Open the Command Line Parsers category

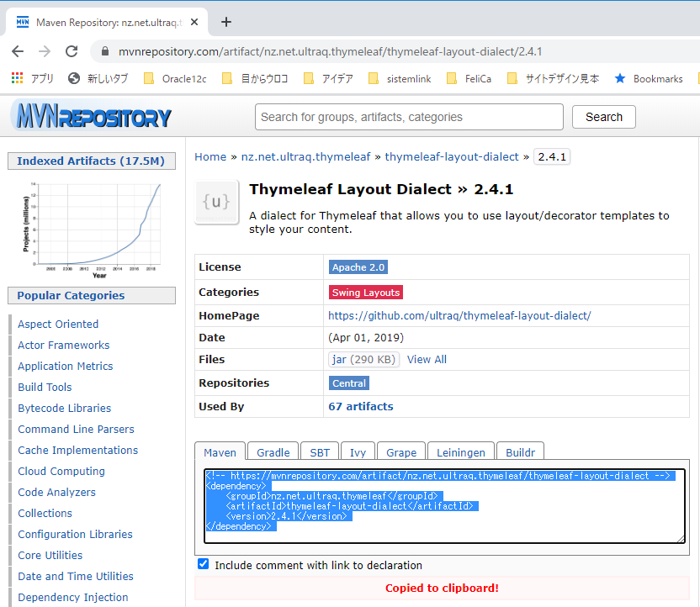[x=76, y=429]
